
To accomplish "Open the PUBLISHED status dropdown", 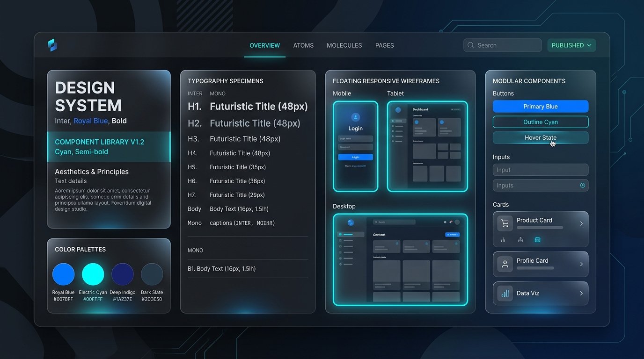I will (571, 45).
